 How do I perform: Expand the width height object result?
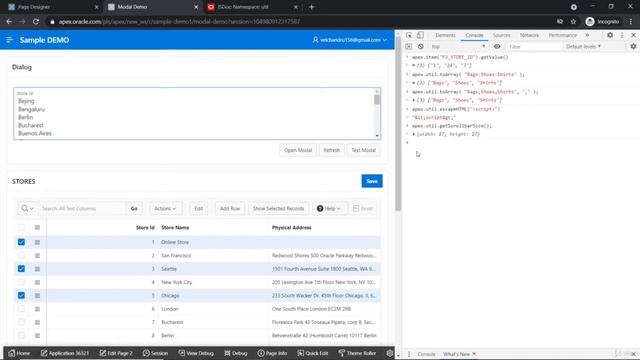coord(413,134)
